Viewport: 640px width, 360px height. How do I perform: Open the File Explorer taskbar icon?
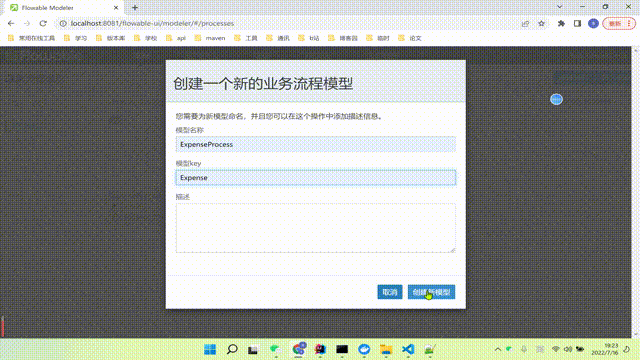[x=386, y=349]
